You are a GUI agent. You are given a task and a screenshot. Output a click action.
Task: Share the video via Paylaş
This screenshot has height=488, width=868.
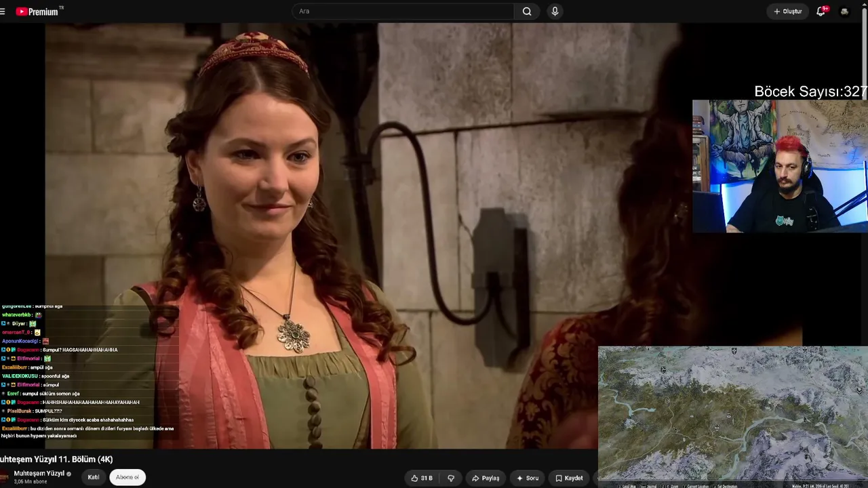tap(485, 478)
